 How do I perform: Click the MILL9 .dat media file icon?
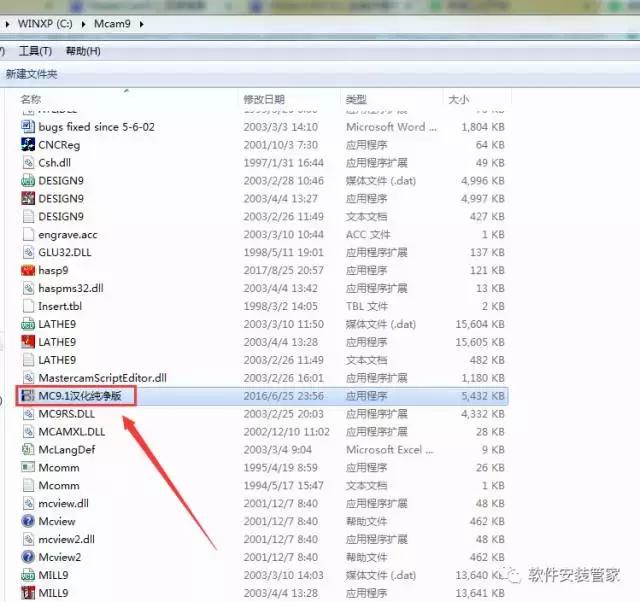pyautogui.click(x=28, y=575)
